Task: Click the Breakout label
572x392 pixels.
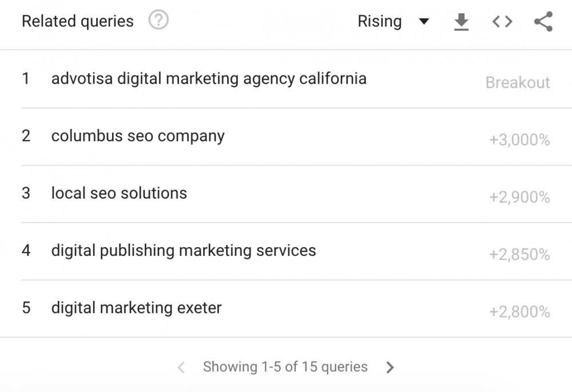Action: click(x=518, y=82)
